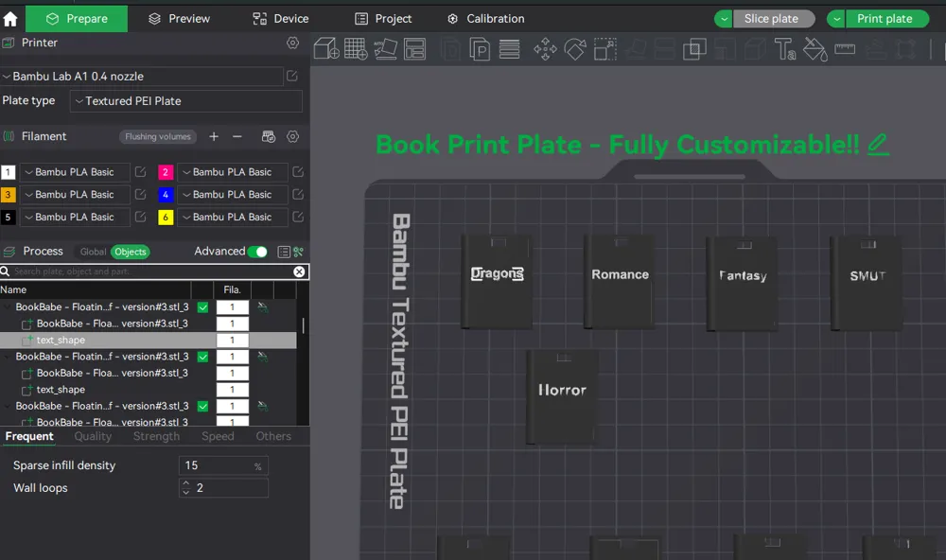The width and height of the screenshot is (946, 560).
Task: Split to parts using the P icon
Action: click(x=480, y=49)
